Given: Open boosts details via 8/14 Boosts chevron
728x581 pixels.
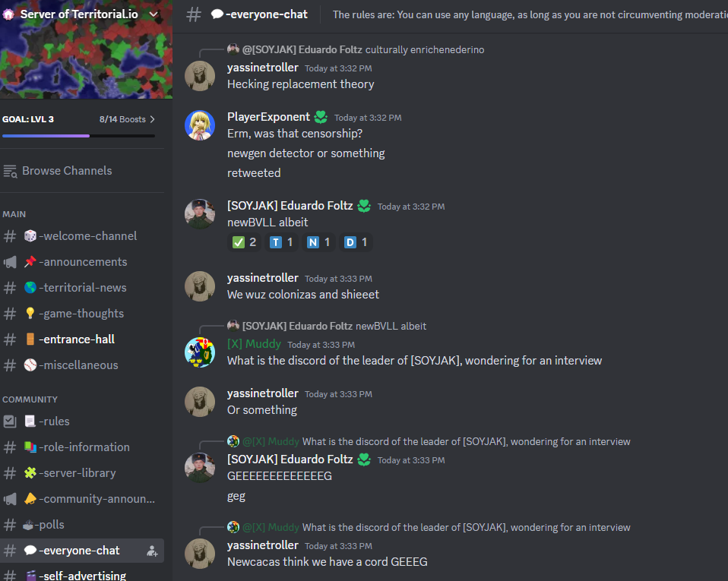Looking at the screenshot, I should (x=152, y=119).
